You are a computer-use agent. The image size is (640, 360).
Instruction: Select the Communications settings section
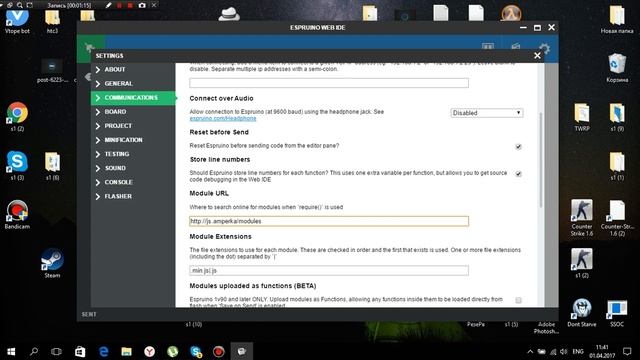pos(133,98)
